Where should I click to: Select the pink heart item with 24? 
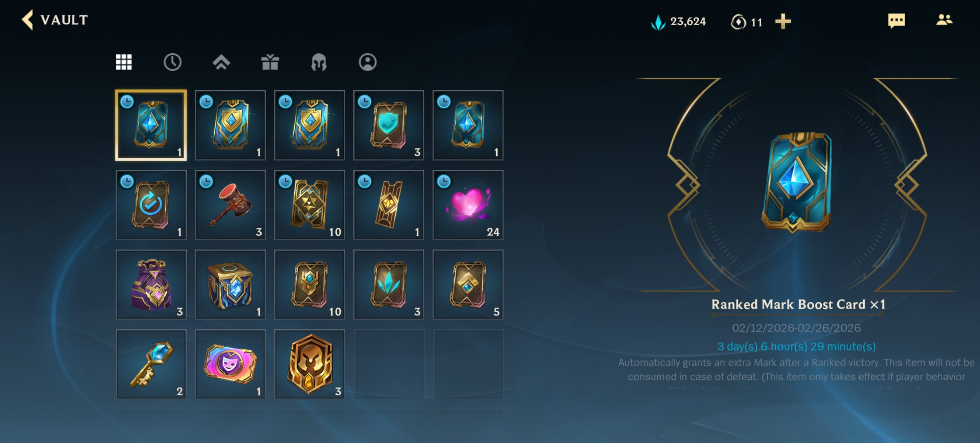[x=468, y=205]
